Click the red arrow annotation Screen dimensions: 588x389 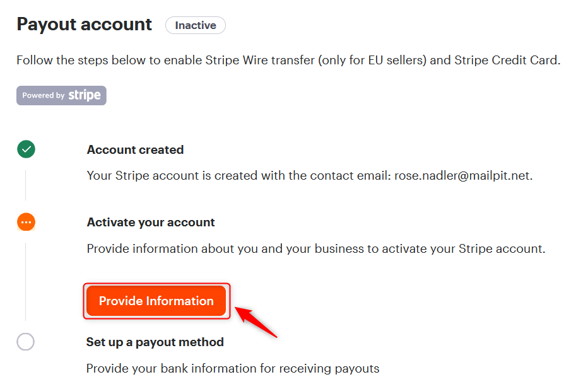256,322
